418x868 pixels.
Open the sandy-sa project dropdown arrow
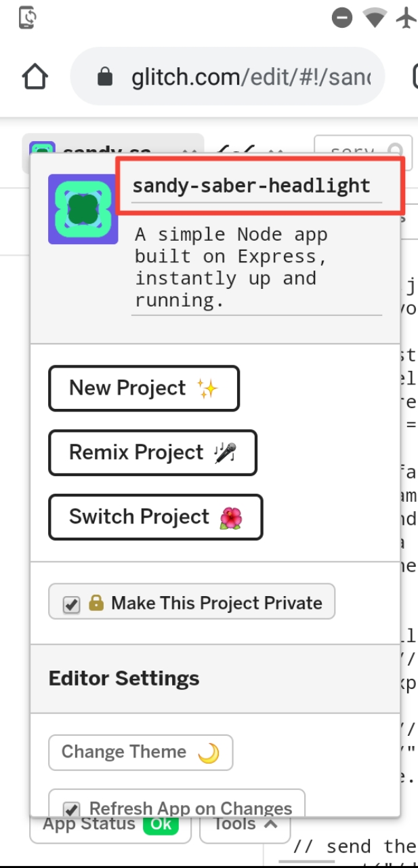click(x=190, y=153)
